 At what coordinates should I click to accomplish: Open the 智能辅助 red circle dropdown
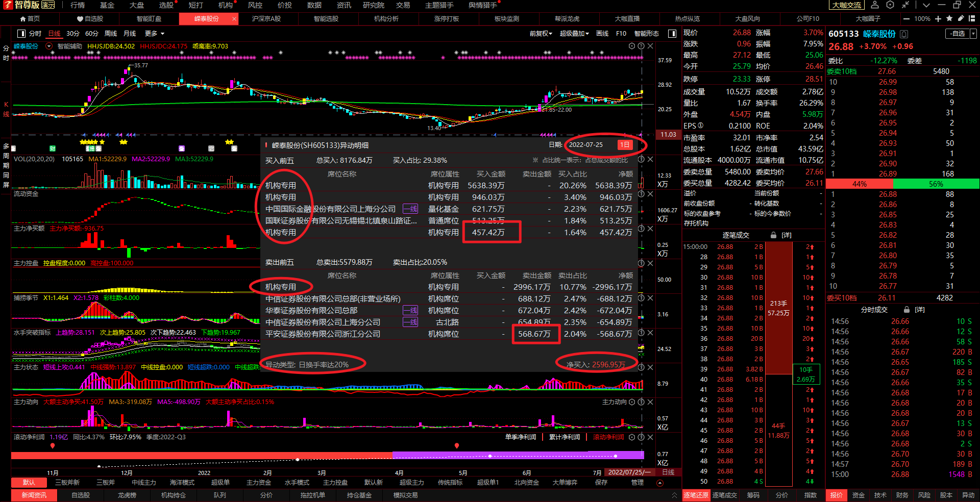[49, 46]
